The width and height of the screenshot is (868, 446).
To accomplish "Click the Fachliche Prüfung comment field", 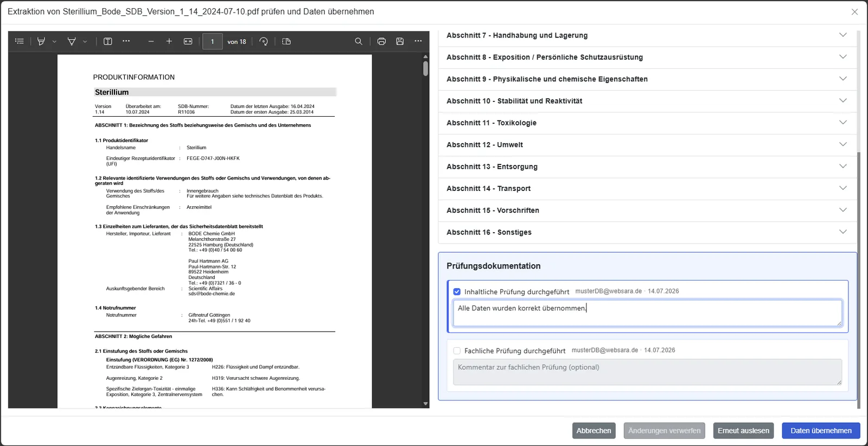I will [647, 372].
